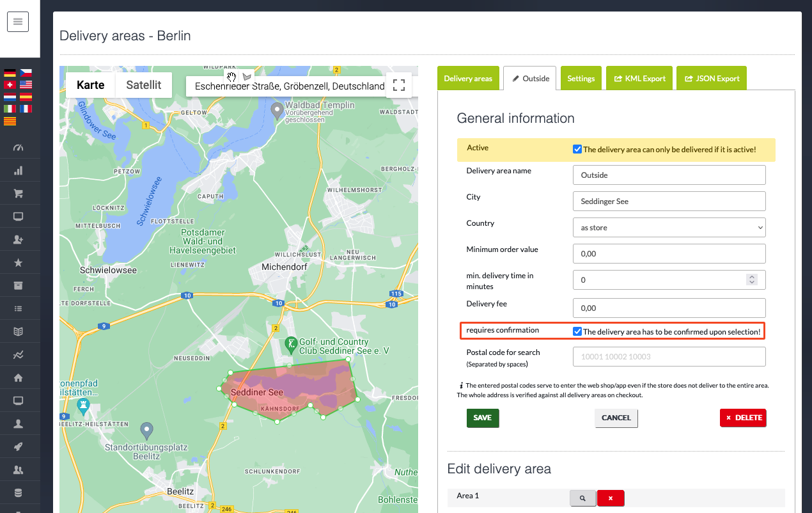The width and height of the screenshot is (812, 513).
Task: Open the user group icon in sidebar
Action: coord(18,470)
